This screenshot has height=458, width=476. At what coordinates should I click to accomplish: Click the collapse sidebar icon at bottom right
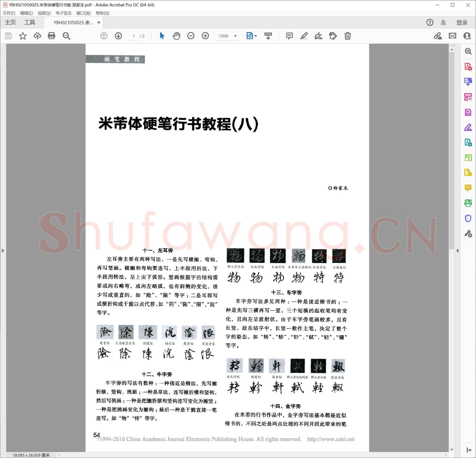tap(469, 450)
